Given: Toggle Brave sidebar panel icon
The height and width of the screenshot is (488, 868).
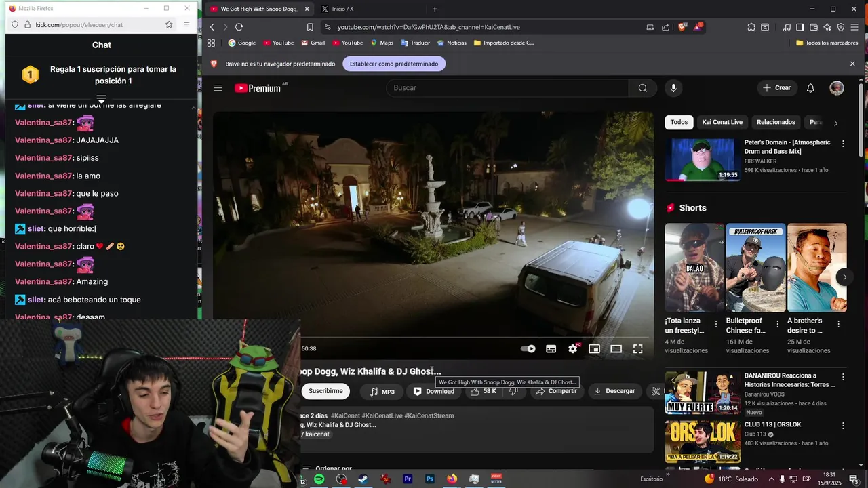Looking at the screenshot, I should click(x=800, y=27).
